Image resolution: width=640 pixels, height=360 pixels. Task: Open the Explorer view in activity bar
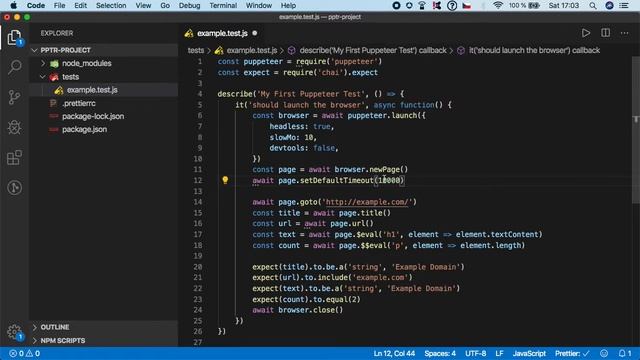click(14, 38)
